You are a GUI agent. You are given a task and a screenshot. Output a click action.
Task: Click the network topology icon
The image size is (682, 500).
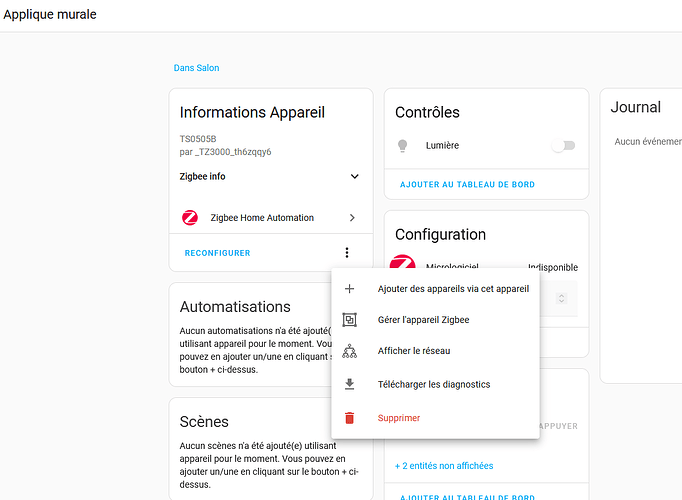(x=349, y=351)
